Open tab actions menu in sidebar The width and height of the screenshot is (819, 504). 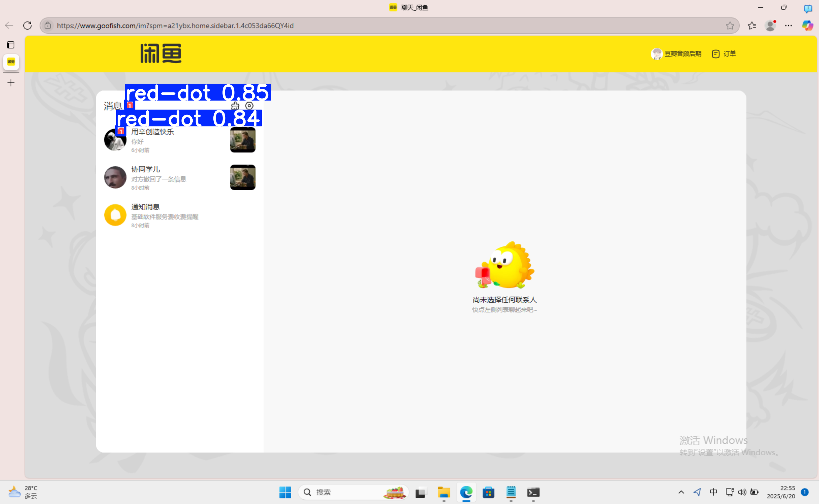(x=11, y=45)
